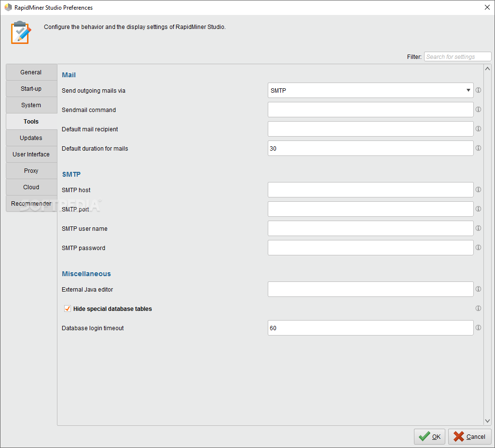Click the External Java editor field
495x448 pixels.
coord(371,289)
